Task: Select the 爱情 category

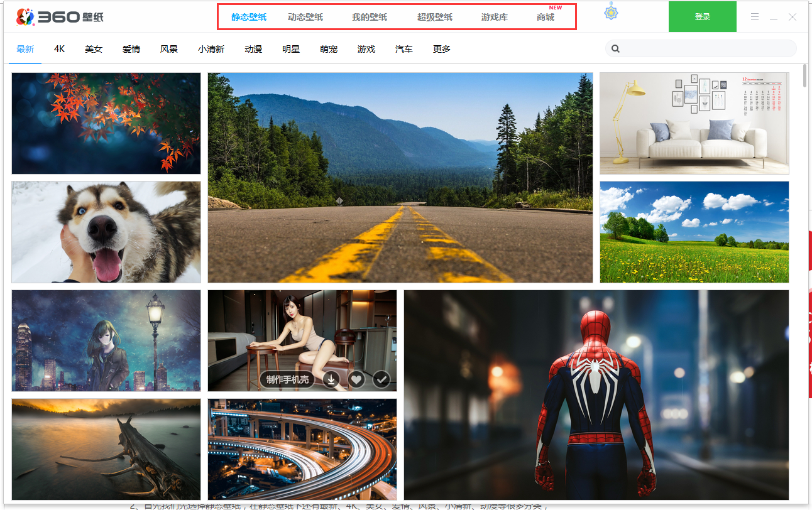Action: [131, 49]
